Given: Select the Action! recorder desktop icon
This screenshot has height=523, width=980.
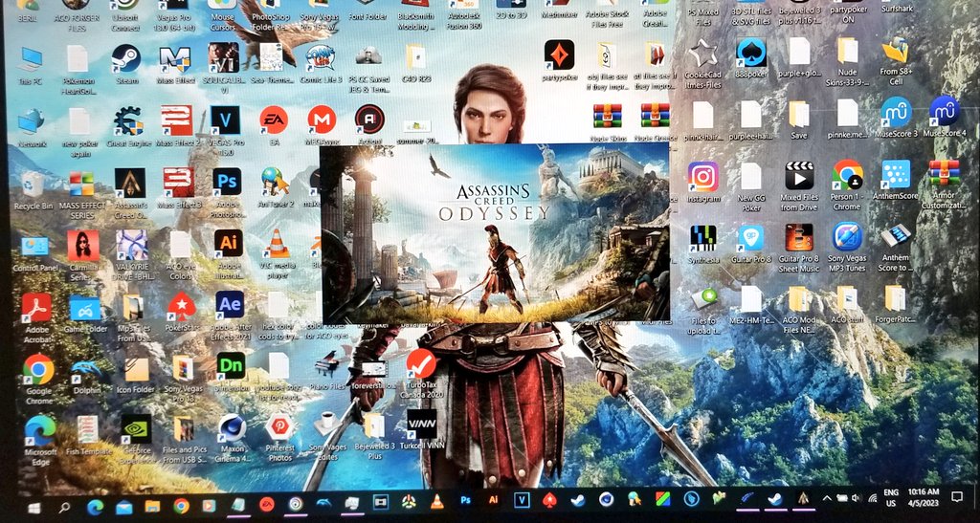Looking at the screenshot, I should coord(370,120).
